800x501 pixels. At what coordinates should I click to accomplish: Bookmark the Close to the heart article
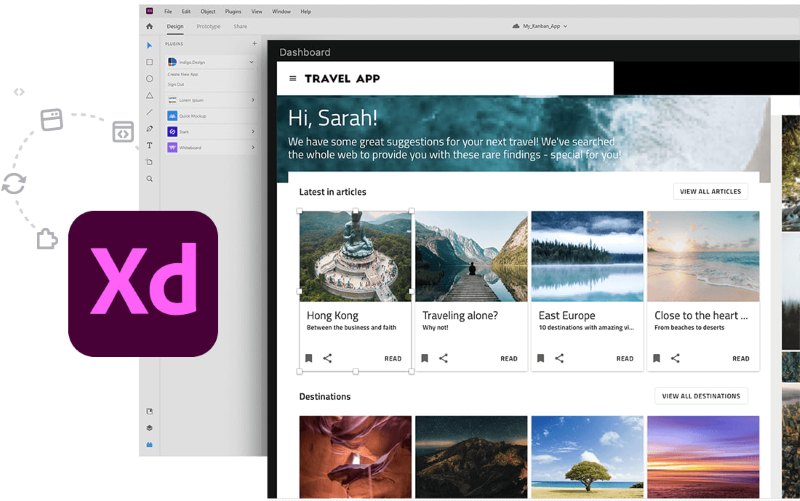click(x=657, y=358)
